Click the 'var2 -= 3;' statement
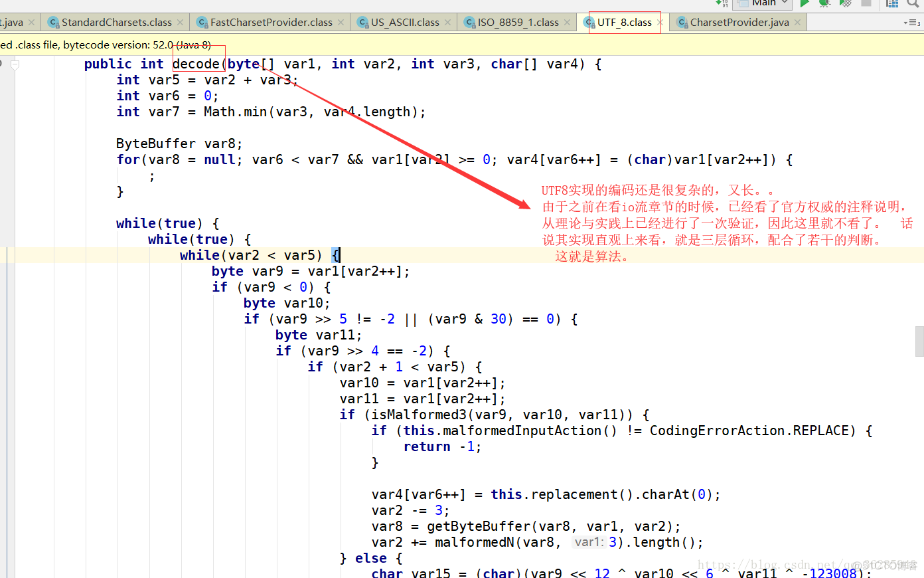This screenshot has width=924, height=578. tap(411, 510)
